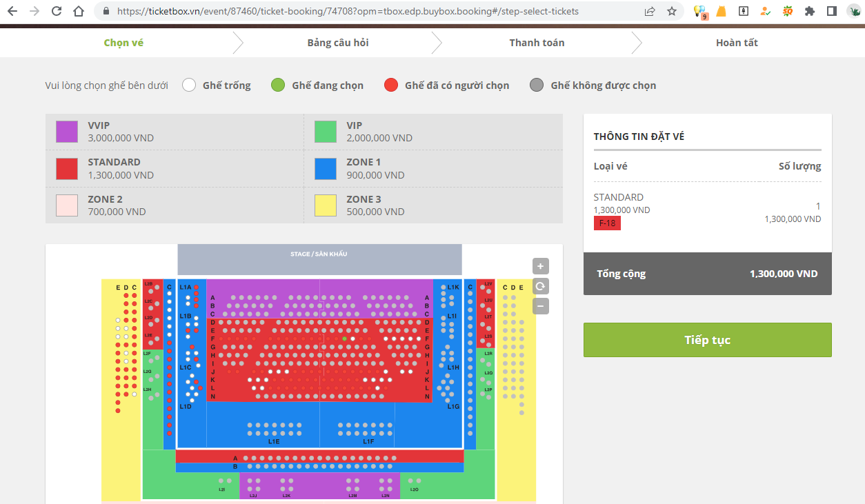Click the VVIP purple color swatch
Viewport: 865px width, 504px height.
(x=67, y=132)
